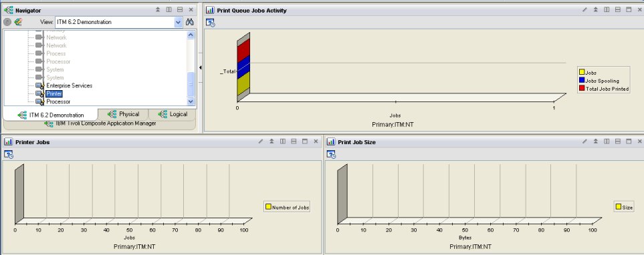Open IBM Tivoli Composite Application Manager tab

pyautogui.click(x=100, y=123)
